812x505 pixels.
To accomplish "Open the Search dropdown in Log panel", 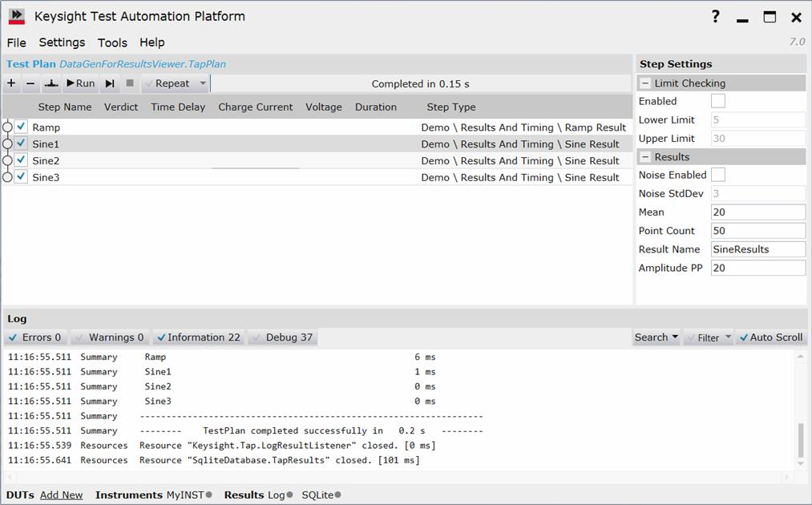I will point(656,337).
